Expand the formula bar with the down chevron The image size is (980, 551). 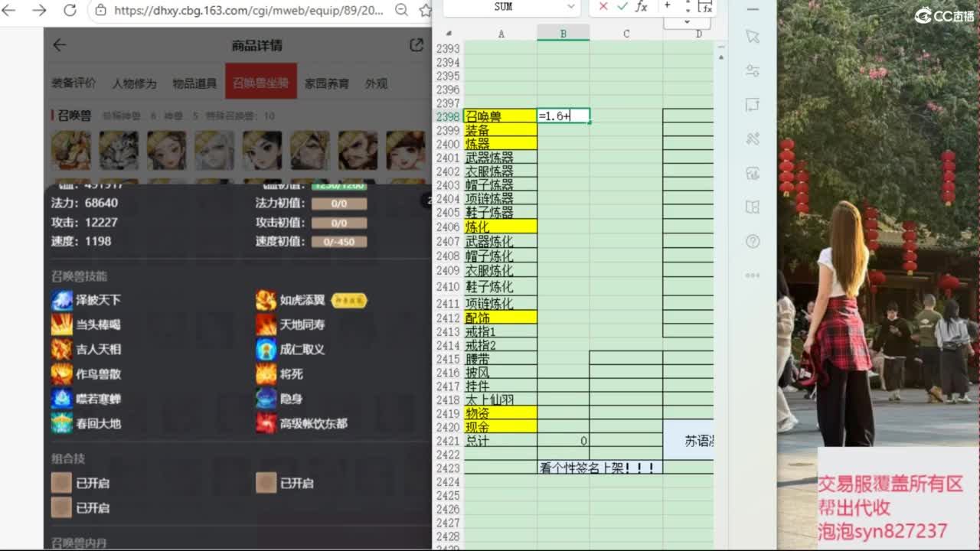[x=687, y=22]
